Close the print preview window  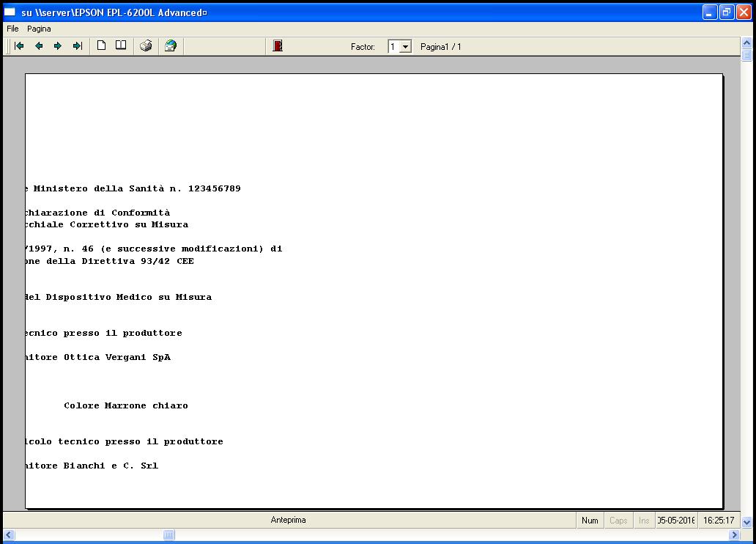click(744, 12)
